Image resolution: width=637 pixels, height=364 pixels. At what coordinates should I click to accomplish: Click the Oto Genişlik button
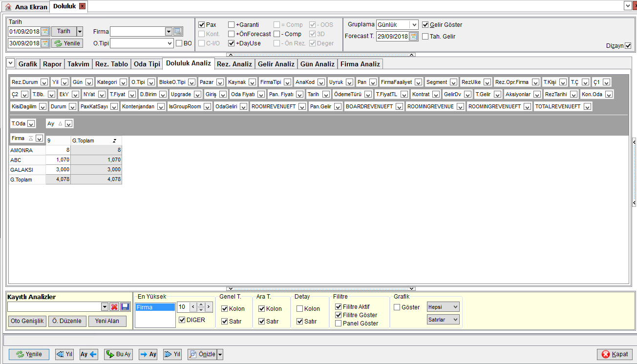coord(27,321)
